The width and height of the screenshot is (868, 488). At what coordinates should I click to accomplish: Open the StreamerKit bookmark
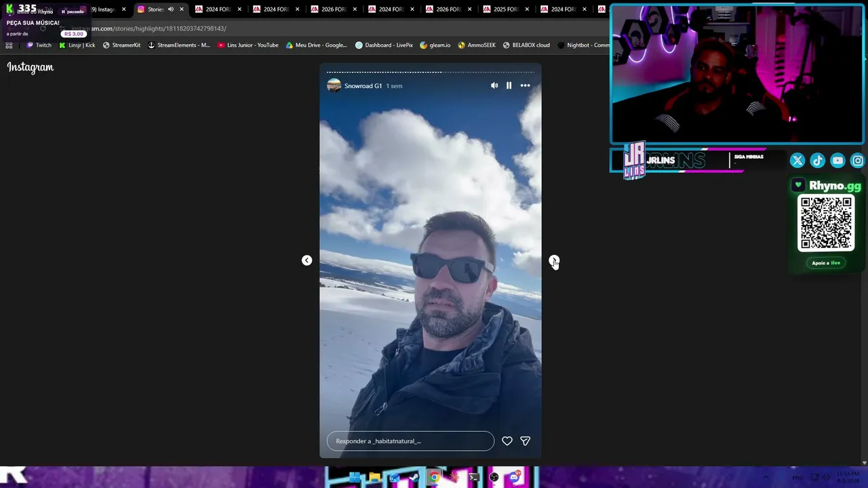click(121, 45)
